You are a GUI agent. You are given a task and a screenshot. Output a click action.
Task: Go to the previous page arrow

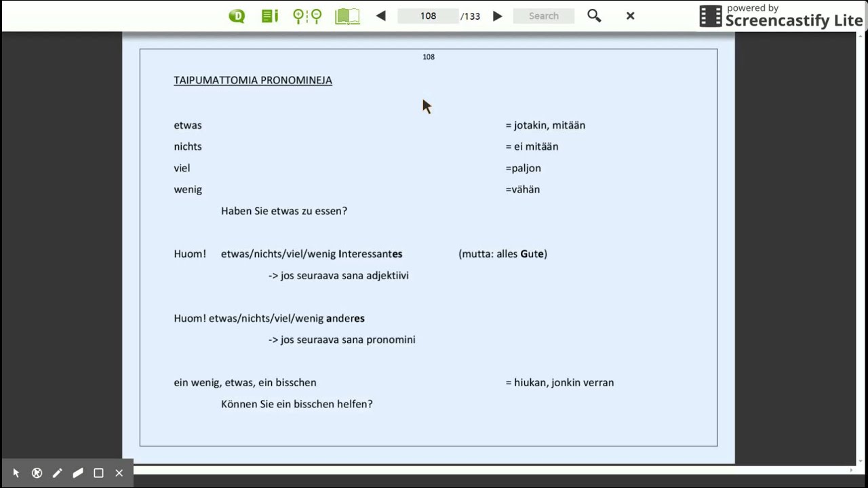pos(380,16)
